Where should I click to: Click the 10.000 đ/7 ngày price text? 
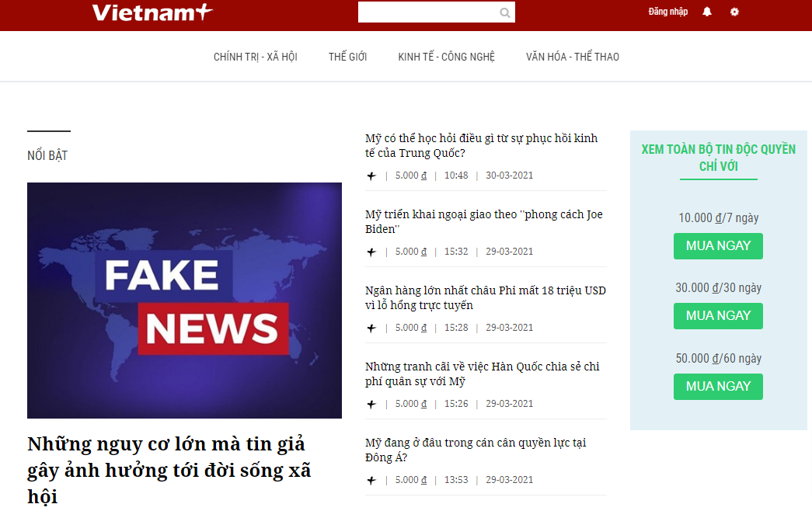(x=718, y=218)
